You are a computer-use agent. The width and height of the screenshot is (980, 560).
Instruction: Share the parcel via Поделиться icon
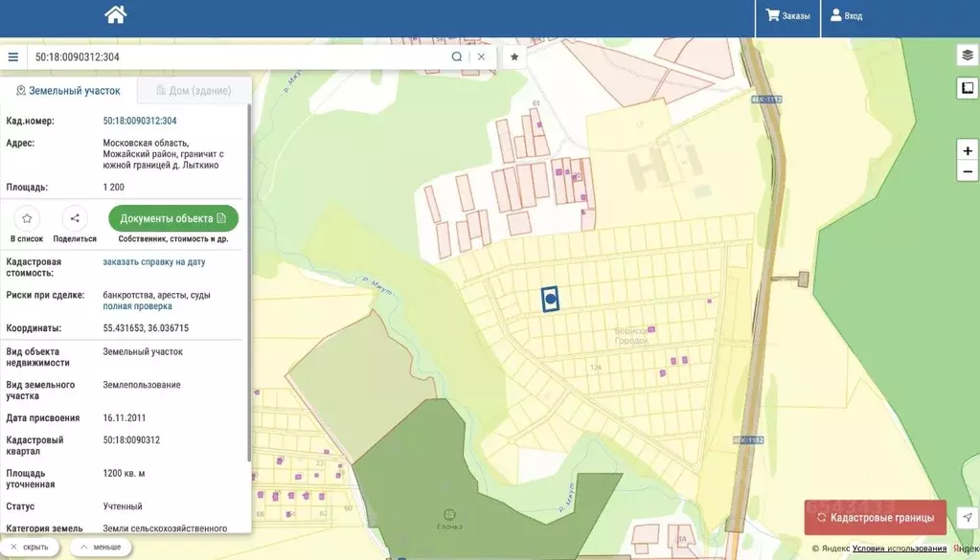75,219
